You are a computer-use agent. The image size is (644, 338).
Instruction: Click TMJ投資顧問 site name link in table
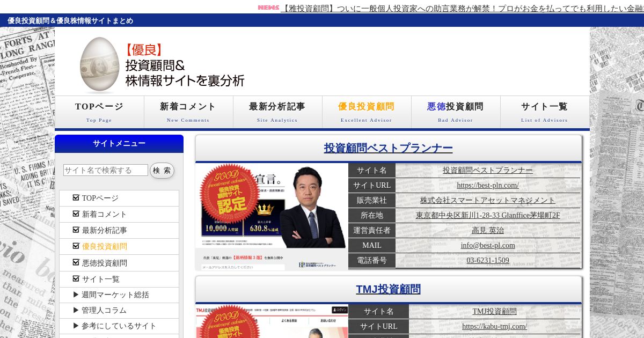point(495,311)
